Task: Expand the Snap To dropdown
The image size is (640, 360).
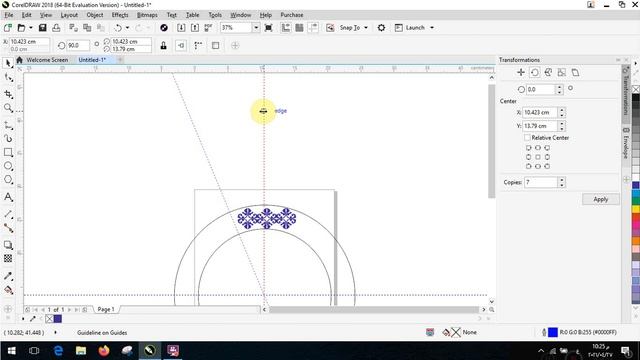Action: click(x=366, y=28)
